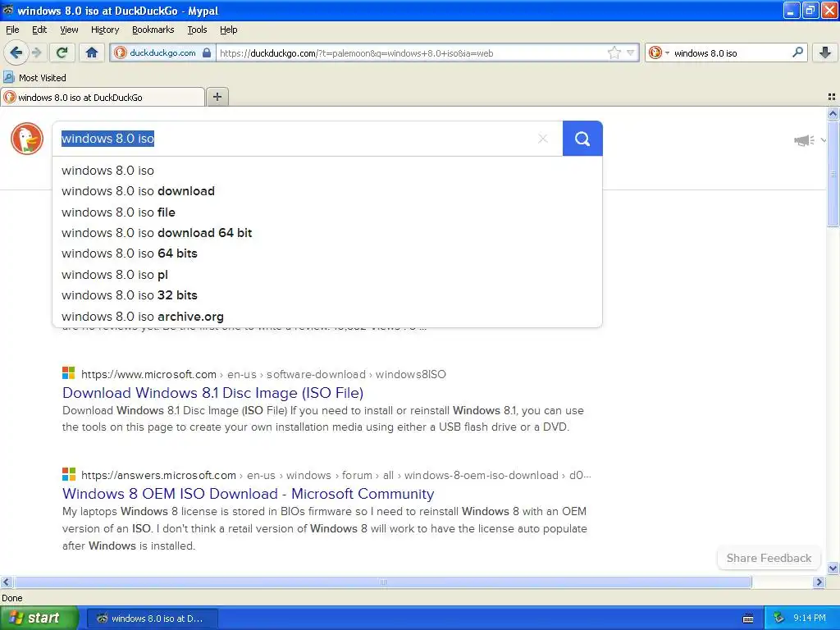Go back with the Back arrow button

pyautogui.click(x=16, y=52)
